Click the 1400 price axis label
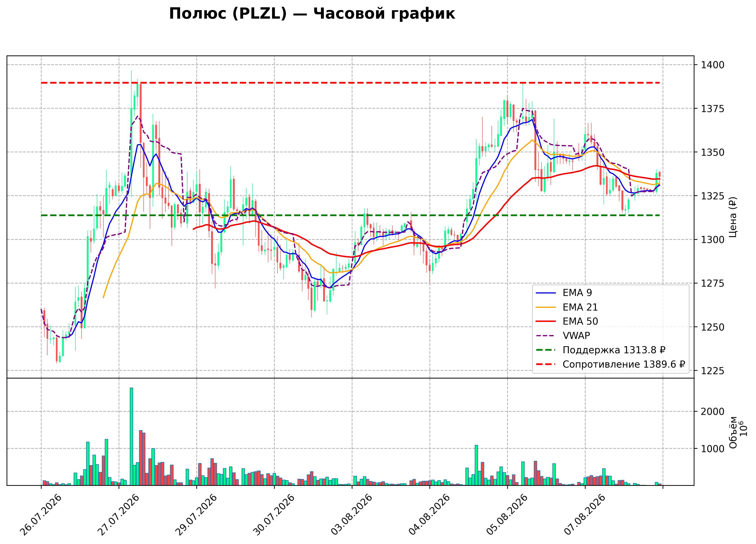756x544 pixels. (x=712, y=65)
